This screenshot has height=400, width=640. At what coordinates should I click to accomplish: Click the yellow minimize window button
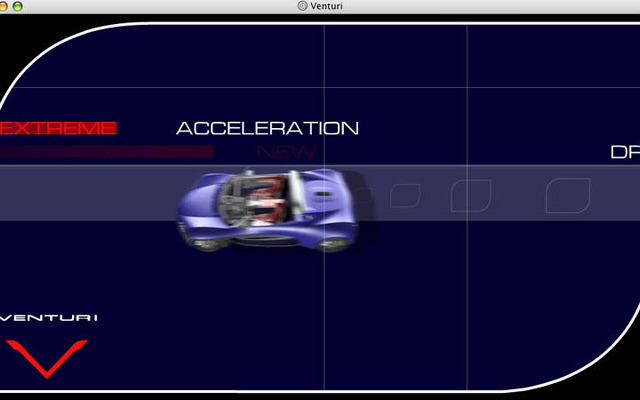(3, 6)
